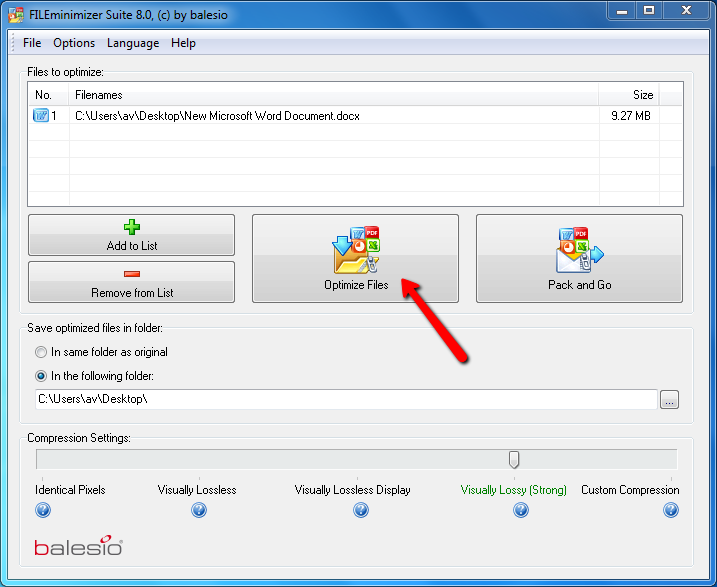This screenshot has height=587, width=717.
Task: Open the Options menu
Action: 74,43
